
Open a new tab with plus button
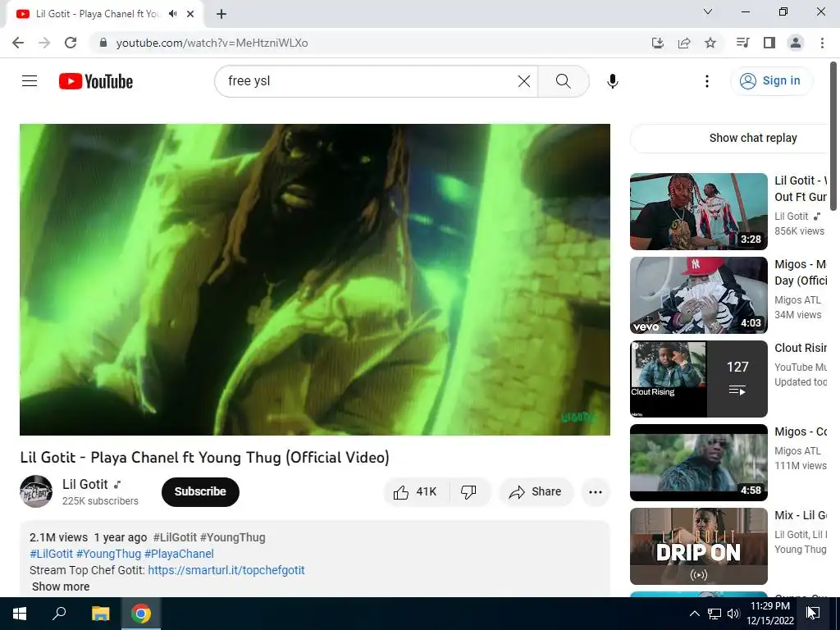pyautogui.click(x=221, y=14)
